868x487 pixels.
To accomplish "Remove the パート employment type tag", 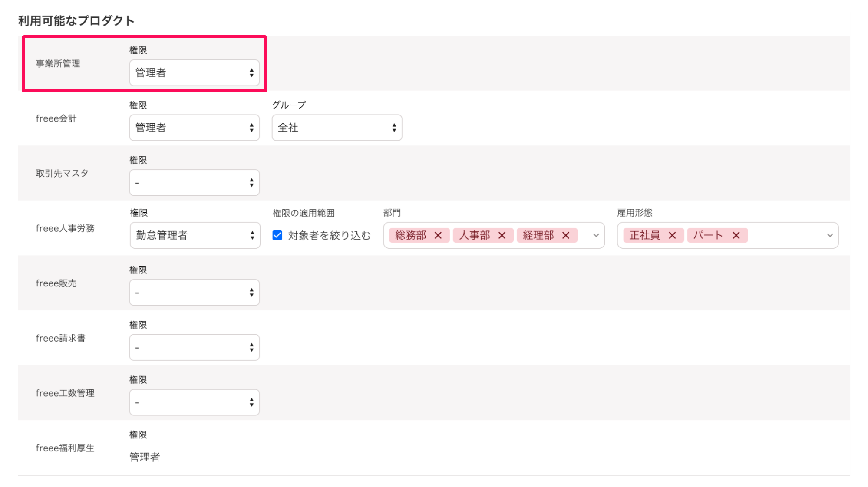I will click(736, 235).
